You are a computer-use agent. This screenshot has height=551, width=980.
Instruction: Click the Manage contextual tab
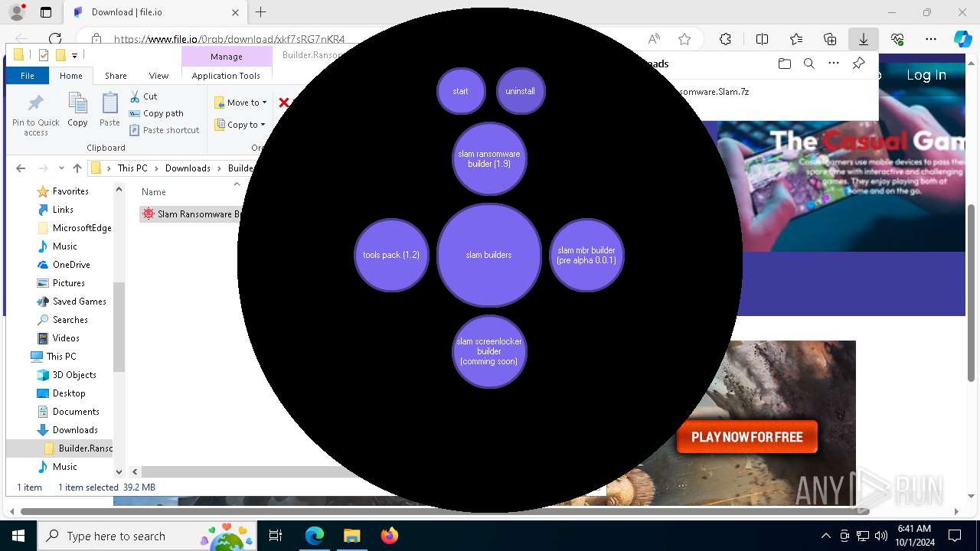tap(227, 57)
